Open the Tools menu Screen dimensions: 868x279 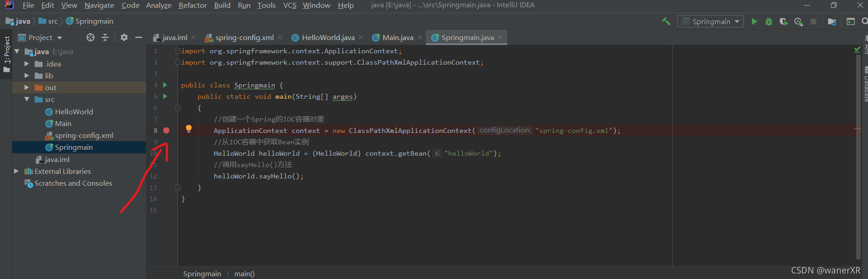click(266, 5)
